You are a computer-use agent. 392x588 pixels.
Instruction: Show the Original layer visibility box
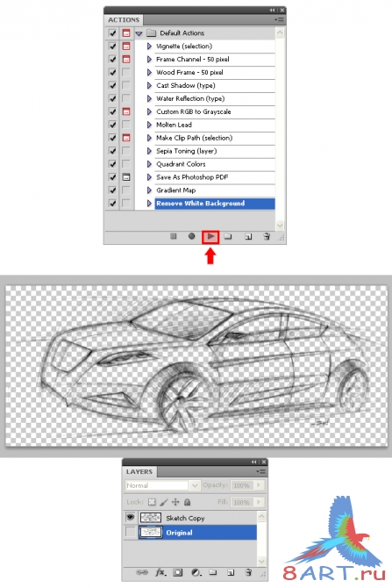[x=130, y=532]
